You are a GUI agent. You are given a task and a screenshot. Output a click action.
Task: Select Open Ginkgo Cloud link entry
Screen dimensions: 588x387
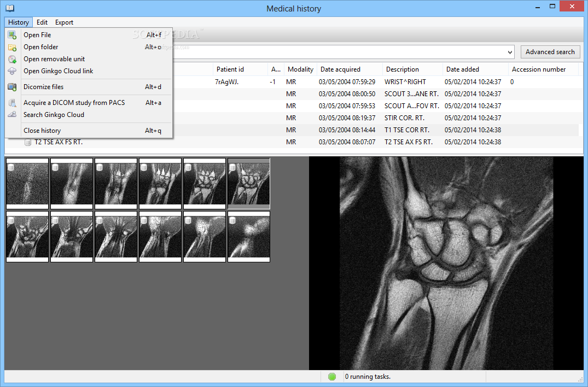coord(89,71)
